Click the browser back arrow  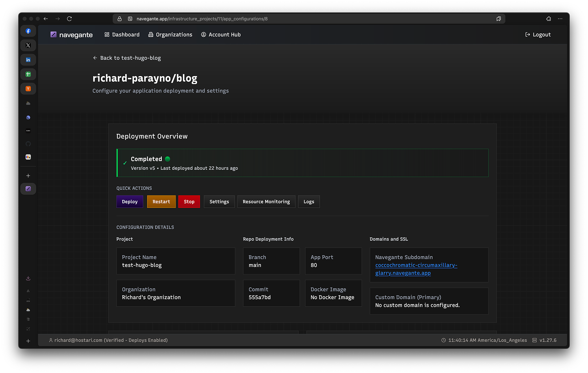pos(45,19)
